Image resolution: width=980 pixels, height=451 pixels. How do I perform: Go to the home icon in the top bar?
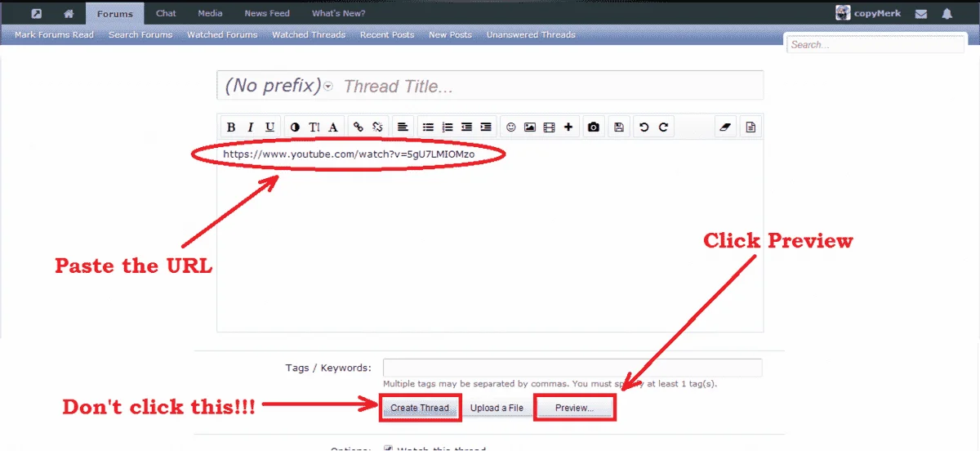pos(69,14)
